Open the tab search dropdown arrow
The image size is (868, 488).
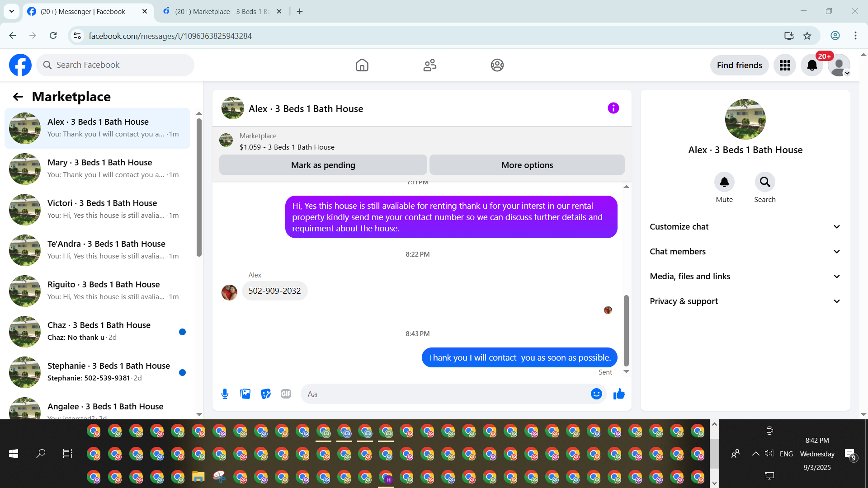(12, 11)
